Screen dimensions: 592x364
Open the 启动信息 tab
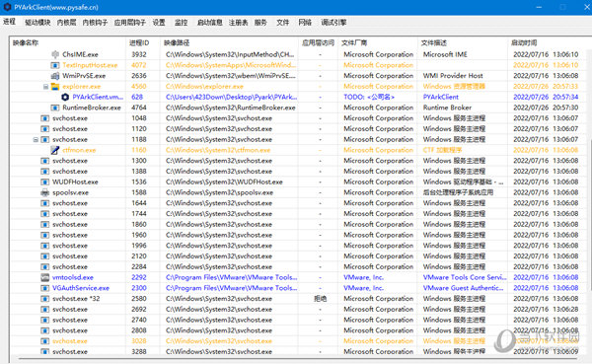(x=209, y=23)
